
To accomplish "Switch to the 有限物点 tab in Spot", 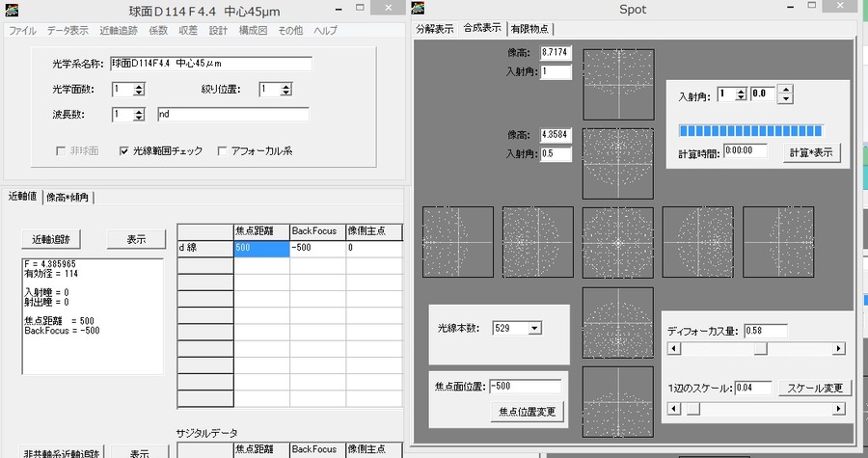I will pyautogui.click(x=529, y=29).
